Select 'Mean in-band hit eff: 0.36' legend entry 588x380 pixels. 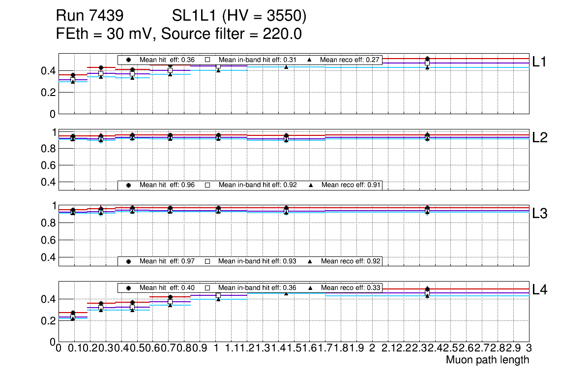257,287
